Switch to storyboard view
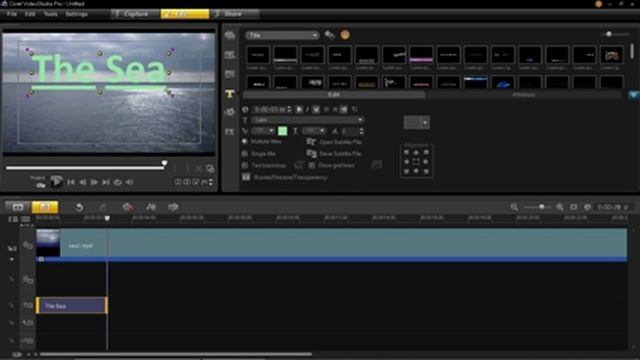Screen dimensions: 640x360 coord(18,207)
